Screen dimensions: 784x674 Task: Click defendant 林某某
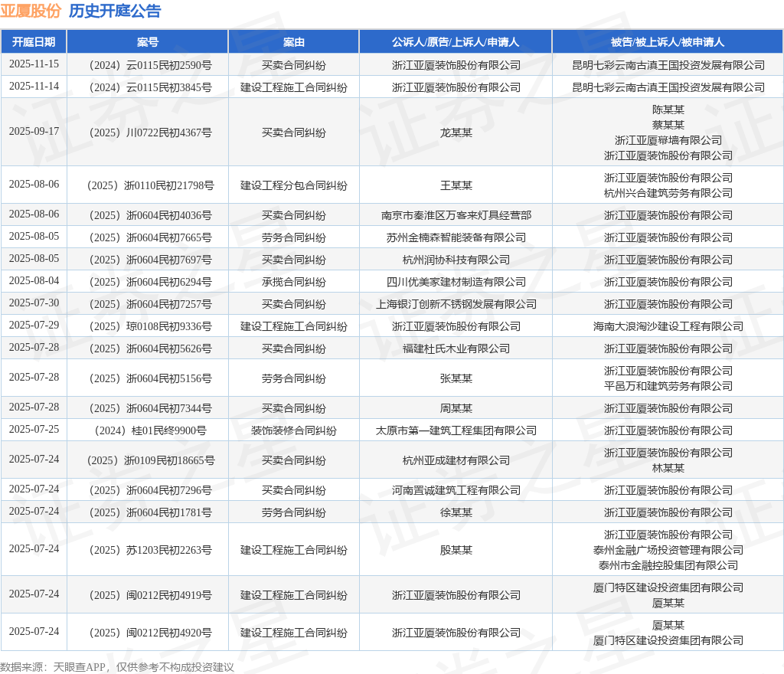668,468
